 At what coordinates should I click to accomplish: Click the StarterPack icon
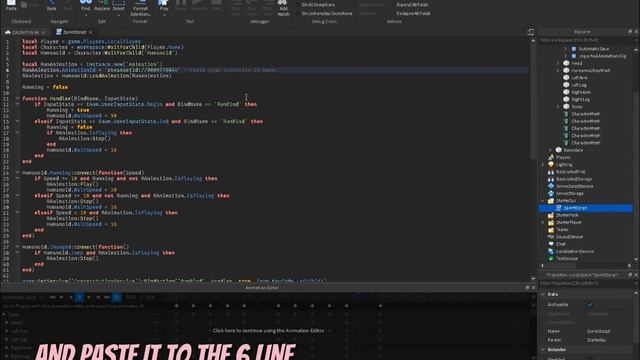click(x=551, y=215)
